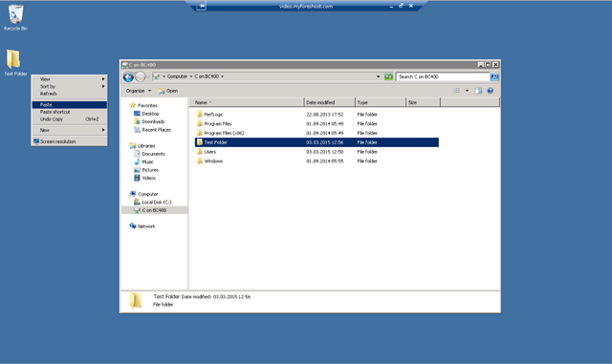Sort by Date modified column header
The image size is (612, 364).
pos(329,102)
